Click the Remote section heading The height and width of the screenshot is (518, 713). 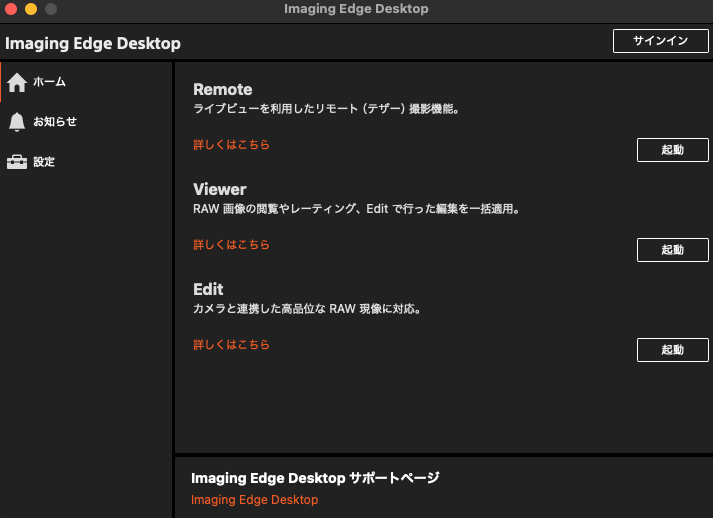(222, 90)
